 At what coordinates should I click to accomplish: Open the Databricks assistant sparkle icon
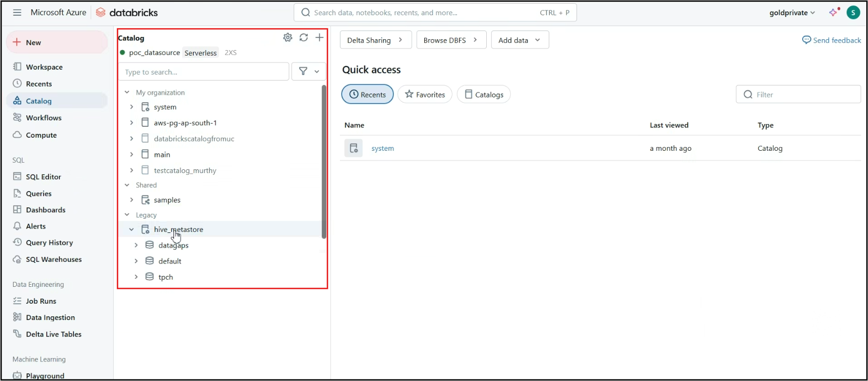point(834,13)
